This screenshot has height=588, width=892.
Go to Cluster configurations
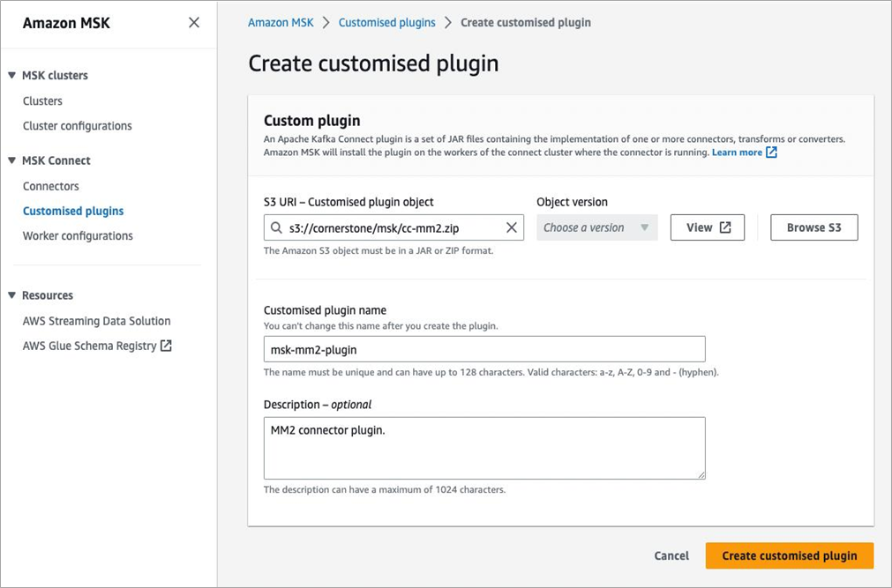point(78,126)
